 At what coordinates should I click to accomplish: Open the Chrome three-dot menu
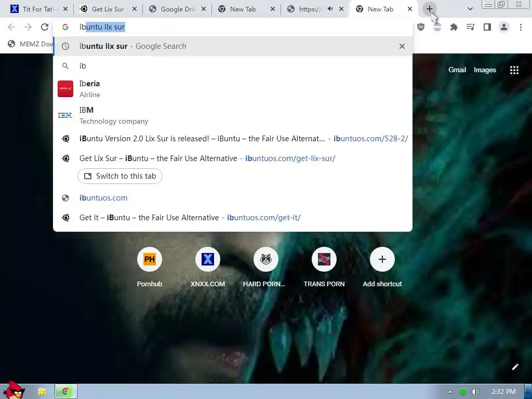click(521, 27)
